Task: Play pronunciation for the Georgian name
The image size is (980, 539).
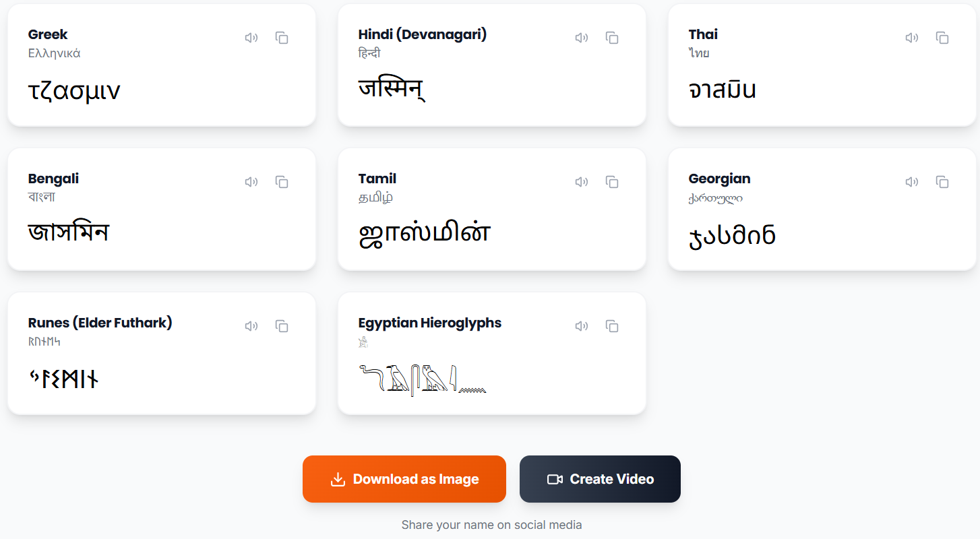Action: click(x=912, y=182)
